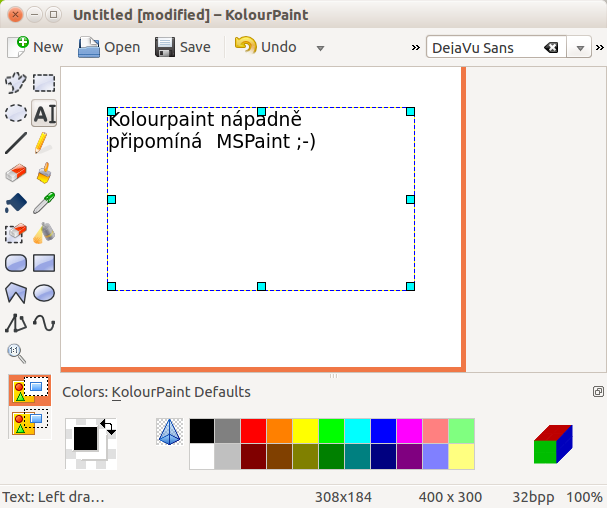The image size is (607, 508).
Task: Select the Spraycan tool
Action: [44, 233]
